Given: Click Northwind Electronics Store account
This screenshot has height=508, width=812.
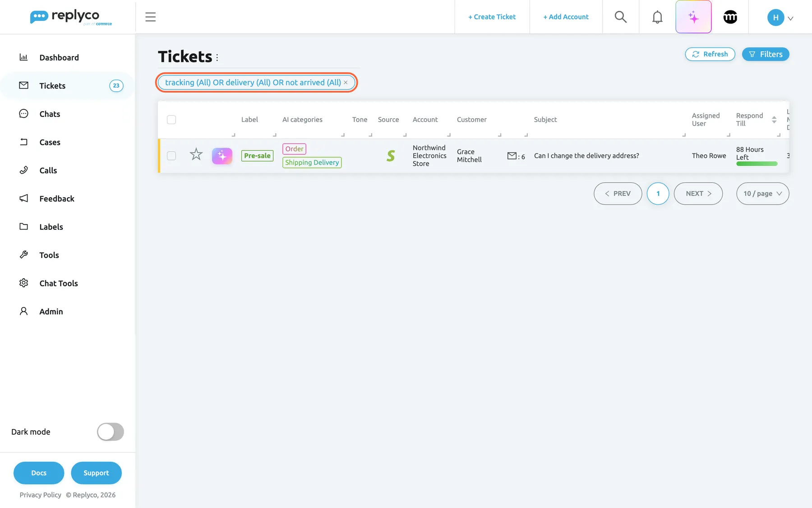Looking at the screenshot, I should [429, 156].
